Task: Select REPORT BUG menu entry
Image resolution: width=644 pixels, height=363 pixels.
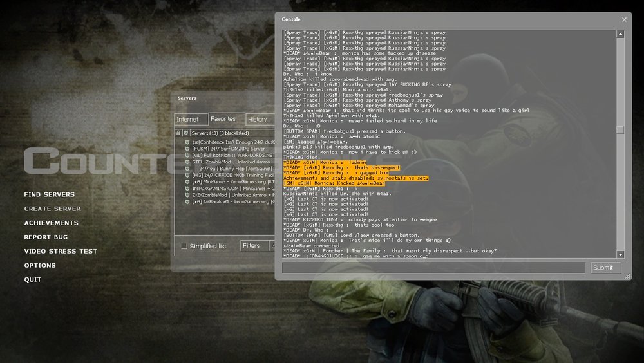Action: click(x=46, y=237)
